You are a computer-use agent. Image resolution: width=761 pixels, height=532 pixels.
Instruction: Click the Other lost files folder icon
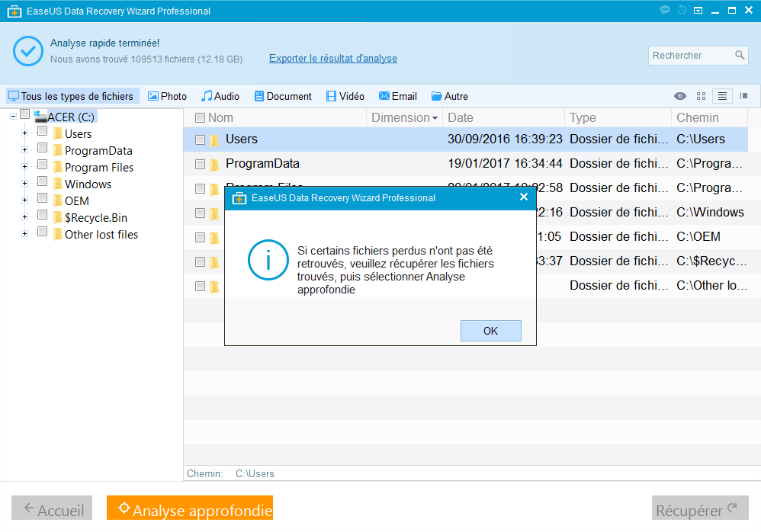pyautogui.click(x=58, y=234)
